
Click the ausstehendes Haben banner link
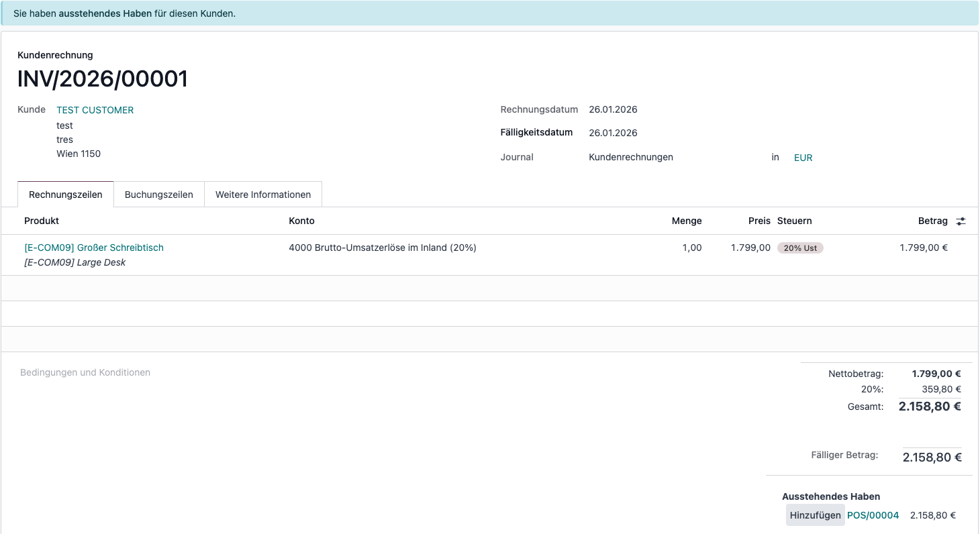[105, 13]
